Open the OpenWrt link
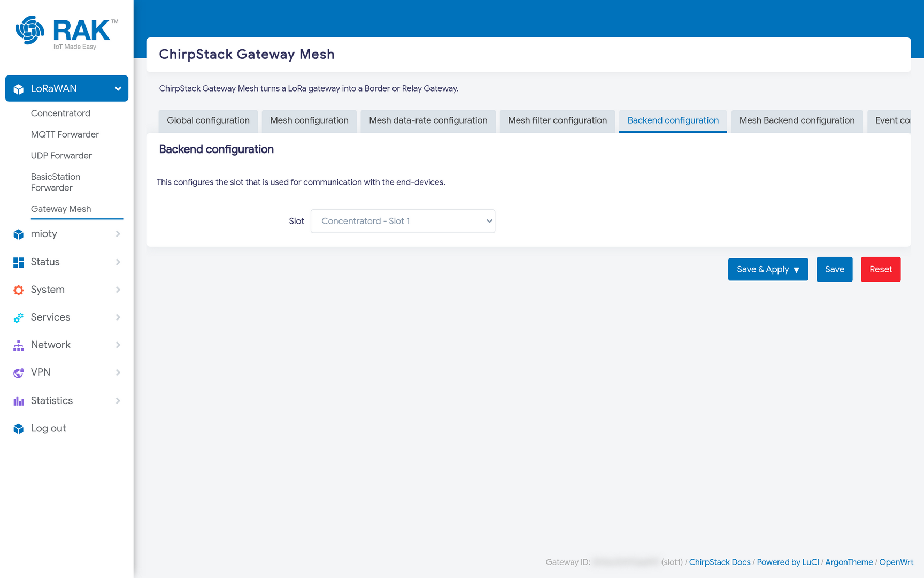The height and width of the screenshot is (578, 924). tap(896, 562)
